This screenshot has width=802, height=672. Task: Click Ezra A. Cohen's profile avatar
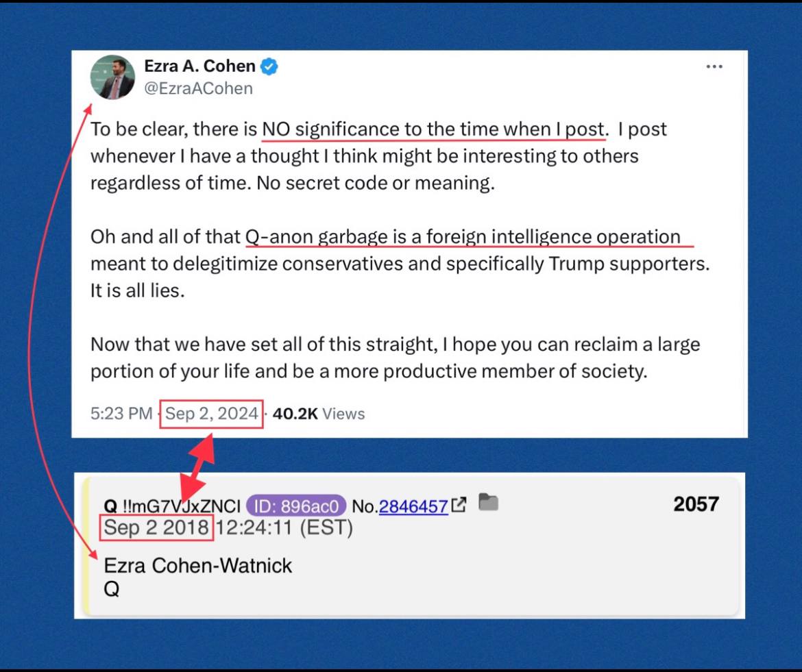pos(112,77)
